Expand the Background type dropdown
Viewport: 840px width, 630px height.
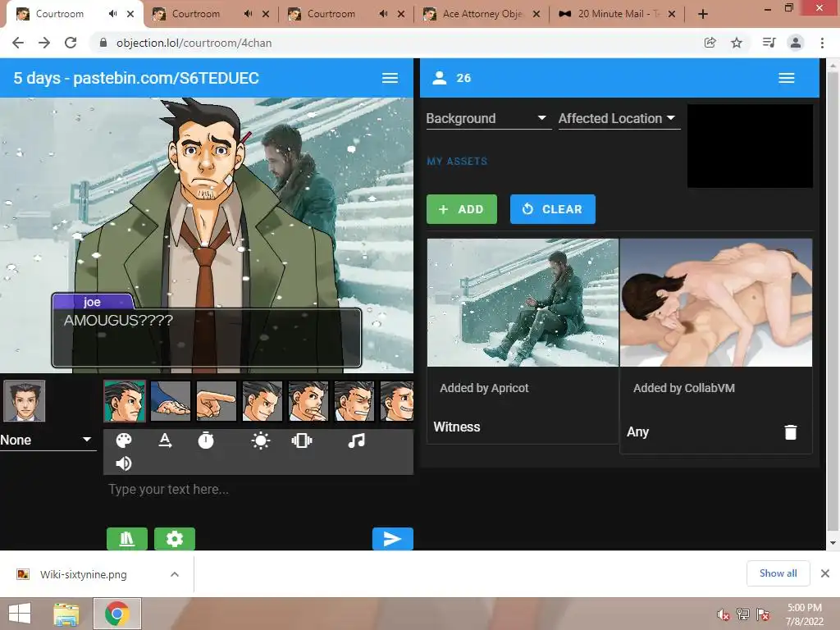coord(488,118)
